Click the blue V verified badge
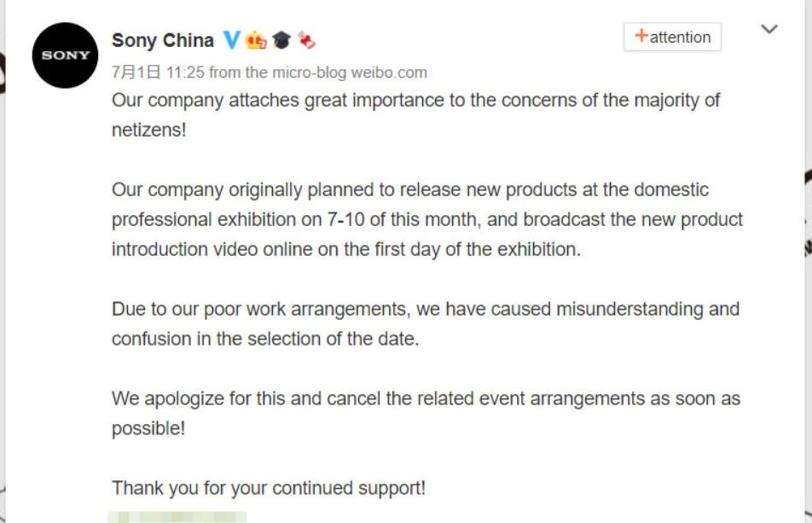Viewport: 812px width, 523px height. [231, 40]
